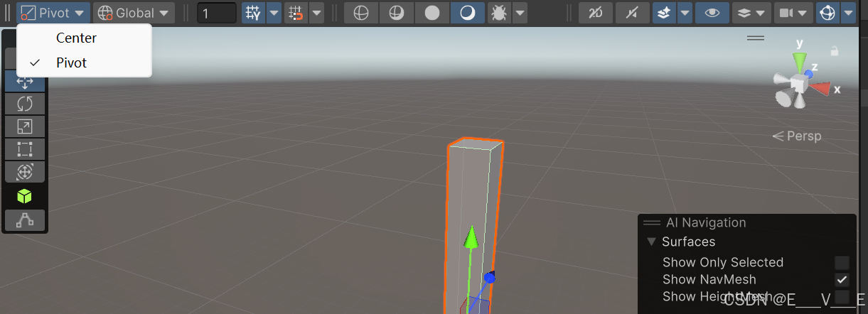
Task: Open scene camera settings icon
Action: point(786,13)
